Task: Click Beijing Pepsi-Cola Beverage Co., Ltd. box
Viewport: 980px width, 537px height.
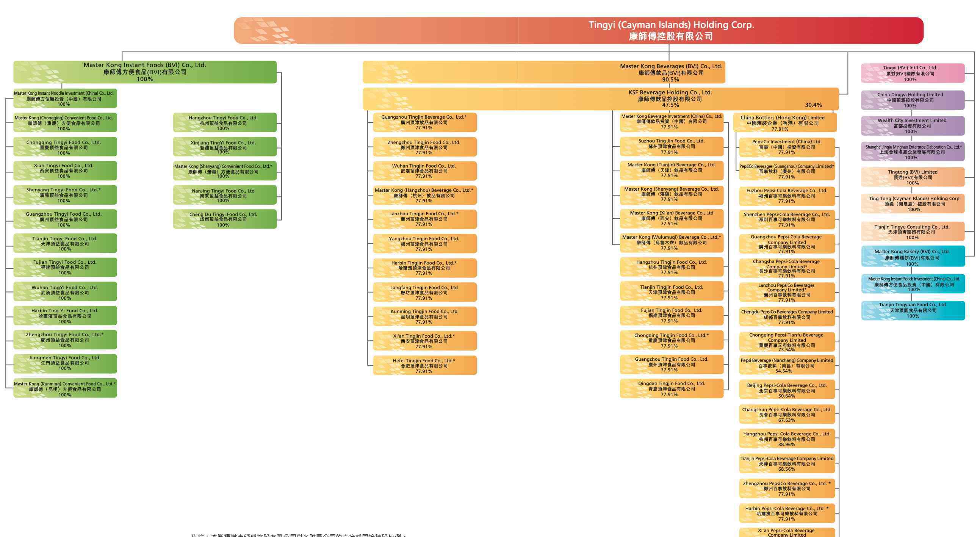Action: (787, 390)
